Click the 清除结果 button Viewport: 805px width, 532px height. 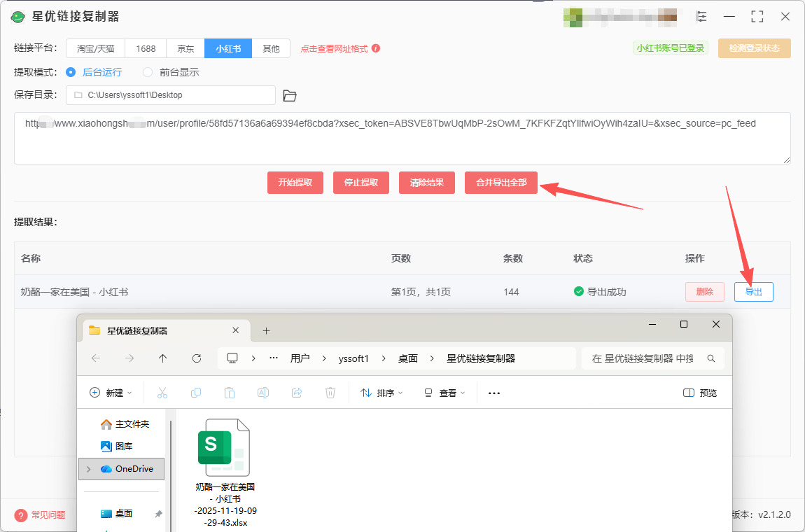[426, 182]
